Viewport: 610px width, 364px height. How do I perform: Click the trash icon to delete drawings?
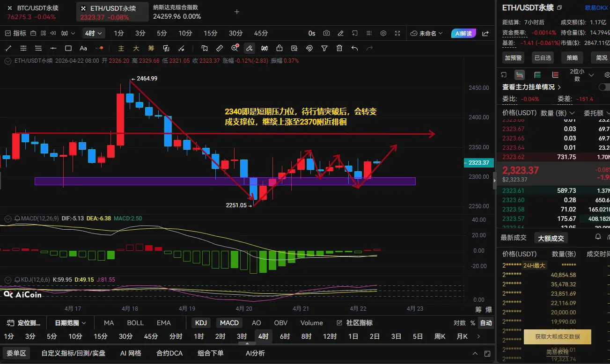click(339, 48)
